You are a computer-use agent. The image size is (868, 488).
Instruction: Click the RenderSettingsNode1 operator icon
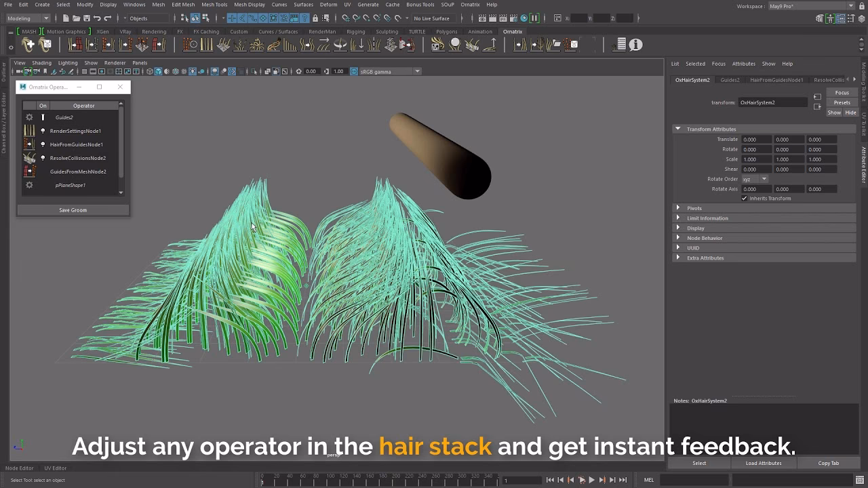tap(29, 131)
